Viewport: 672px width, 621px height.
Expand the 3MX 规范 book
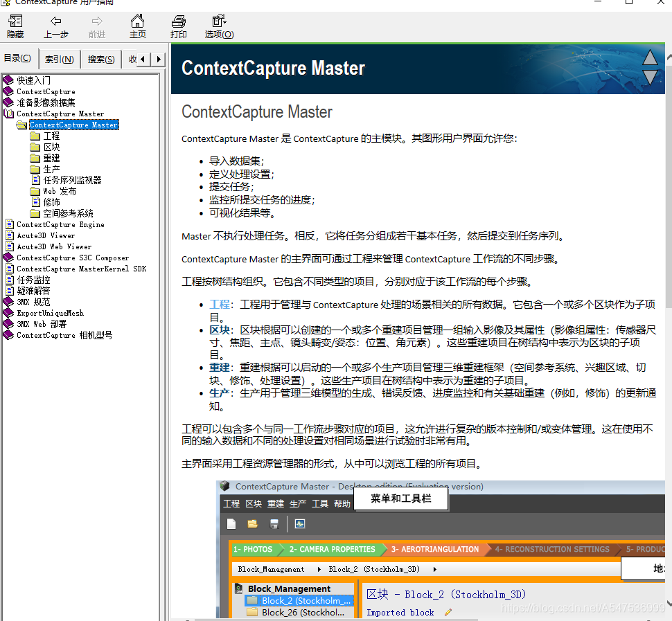(x=26, y=302)
